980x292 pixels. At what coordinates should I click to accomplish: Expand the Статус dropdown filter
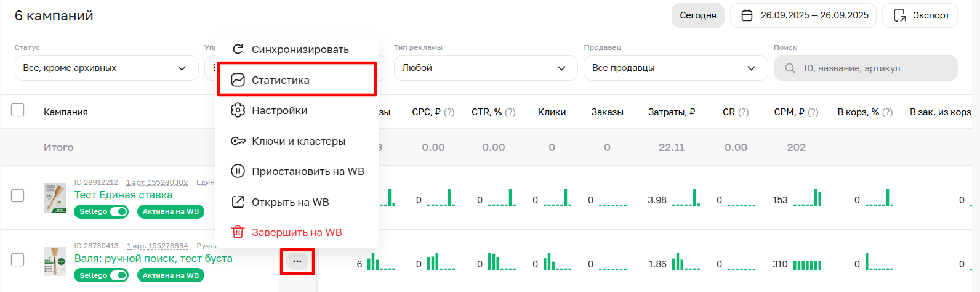[x=106, y=68]
